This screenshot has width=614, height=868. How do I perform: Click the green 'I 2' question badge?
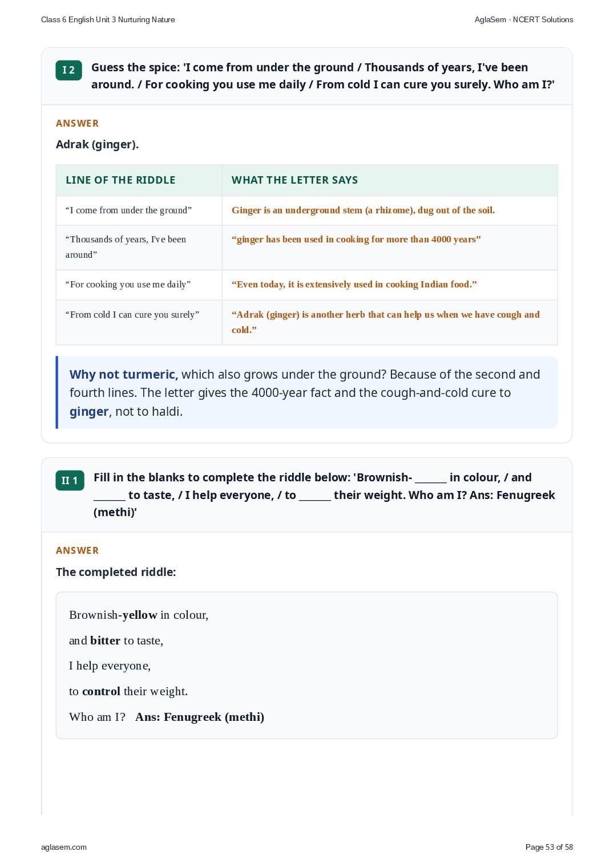tap(68, 70)
